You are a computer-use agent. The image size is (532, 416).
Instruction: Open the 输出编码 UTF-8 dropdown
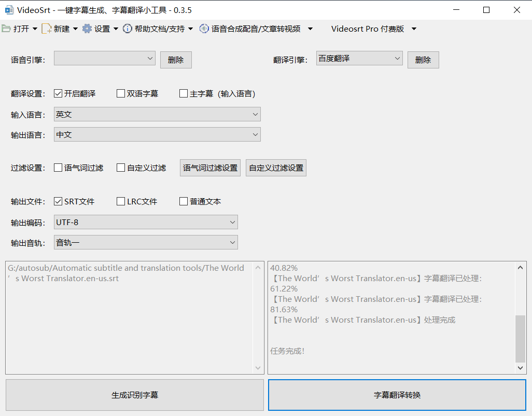click(x=146, y=222)
